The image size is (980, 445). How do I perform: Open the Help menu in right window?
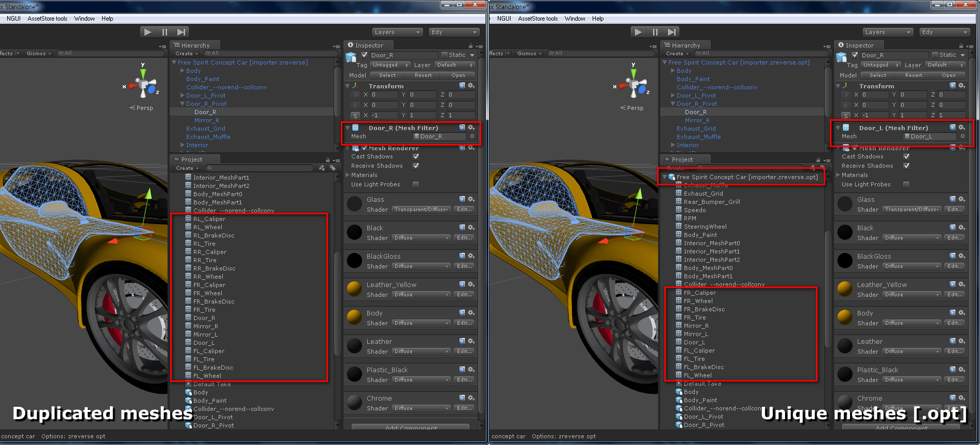(x=598, y=19)
